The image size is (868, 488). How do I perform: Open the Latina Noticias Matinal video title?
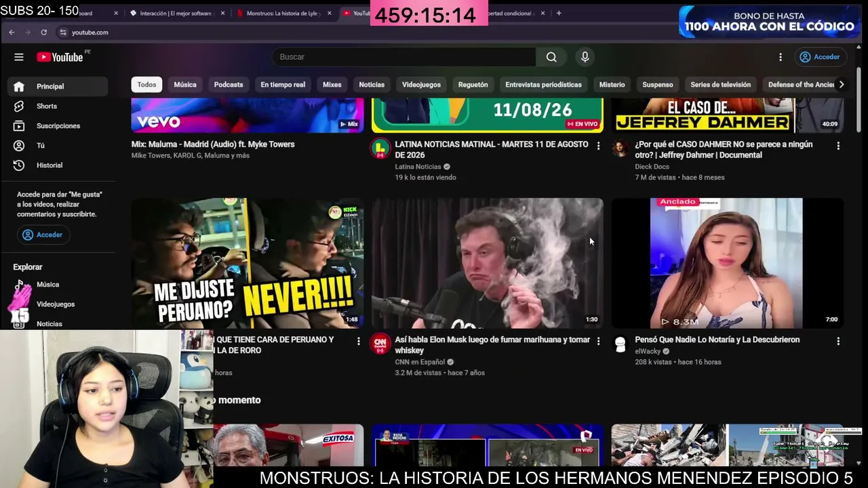(492, 150)
